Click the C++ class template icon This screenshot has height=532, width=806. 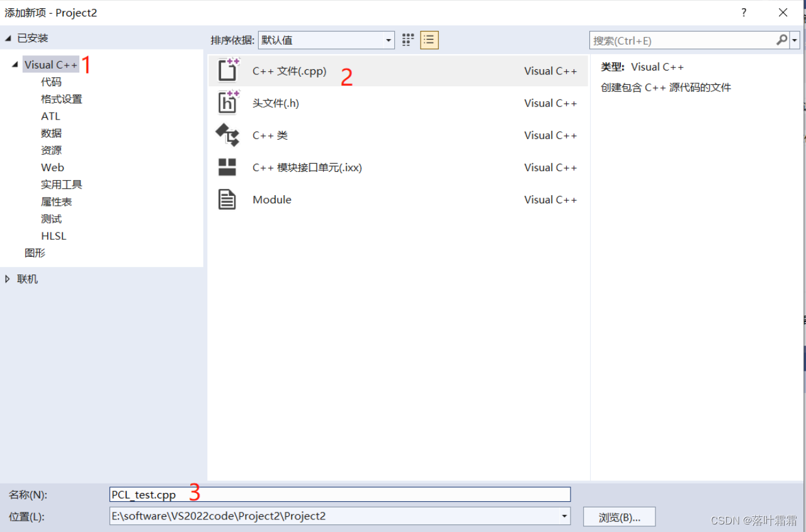pos(227,135)
